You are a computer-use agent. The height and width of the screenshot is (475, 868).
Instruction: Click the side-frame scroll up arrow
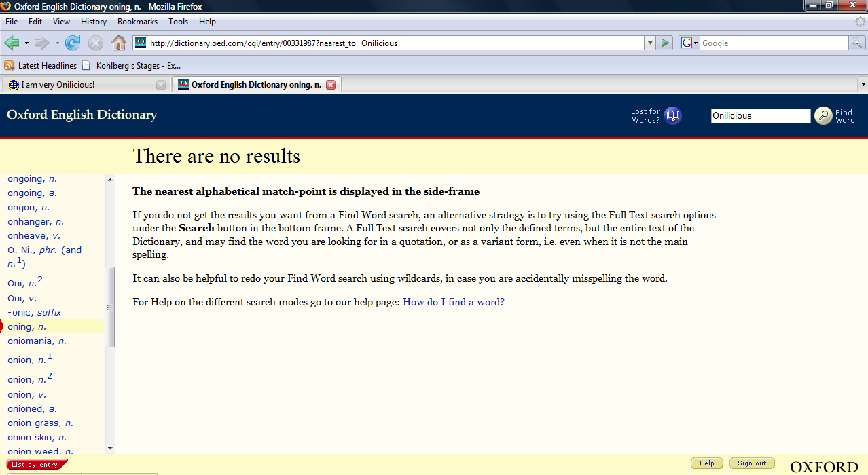[x=110, y=179]
